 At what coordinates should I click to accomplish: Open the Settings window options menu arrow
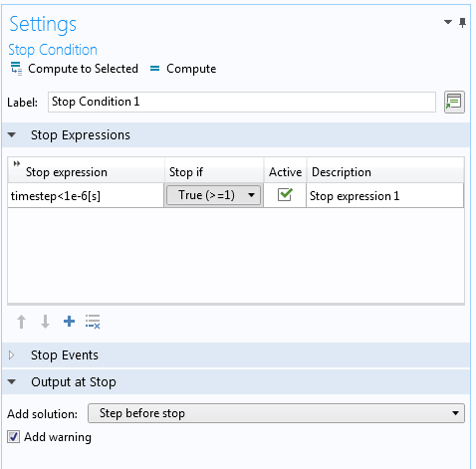click(448, 22)
